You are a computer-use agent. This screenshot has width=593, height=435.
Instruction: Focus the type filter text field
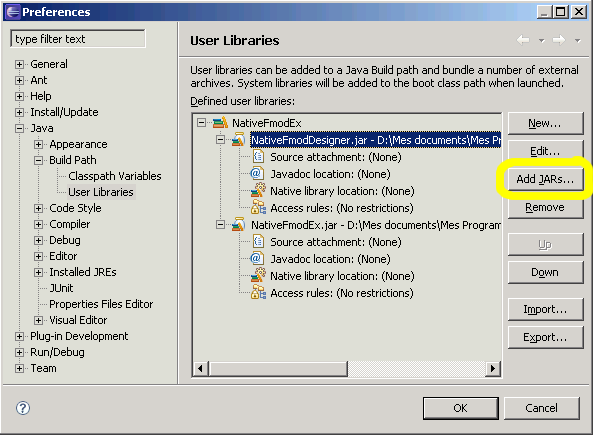(x=78, y=39)
